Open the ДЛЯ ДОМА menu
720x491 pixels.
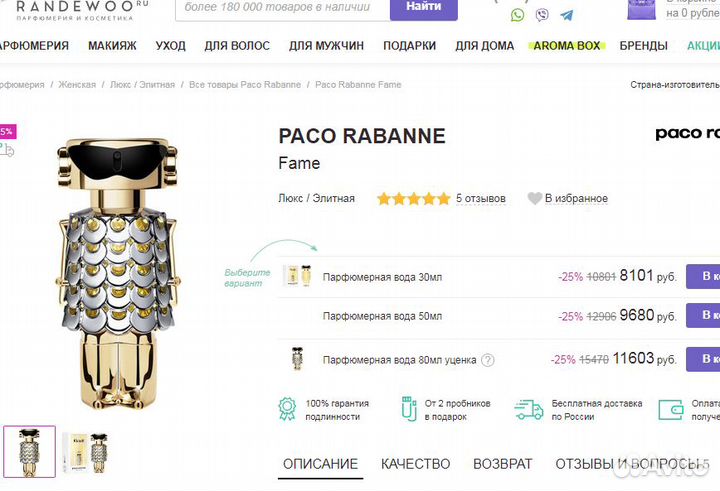pyautogui.click(x=485, y=46)
